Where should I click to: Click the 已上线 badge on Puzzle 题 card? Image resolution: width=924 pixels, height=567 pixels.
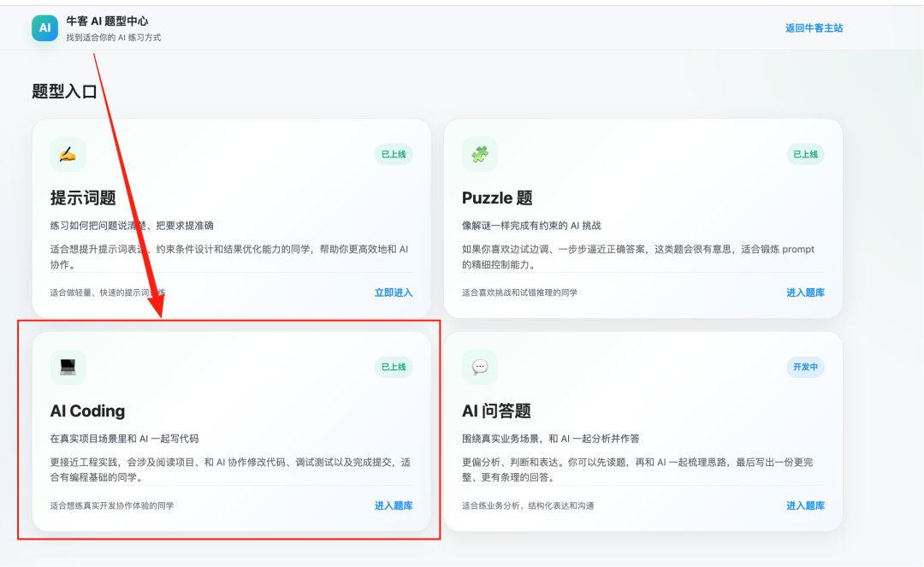pyautogui.click(x=806, y=154)
